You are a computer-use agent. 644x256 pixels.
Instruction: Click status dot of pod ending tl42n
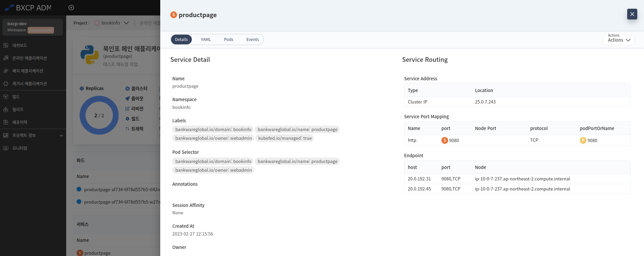[x=79, y=189]
